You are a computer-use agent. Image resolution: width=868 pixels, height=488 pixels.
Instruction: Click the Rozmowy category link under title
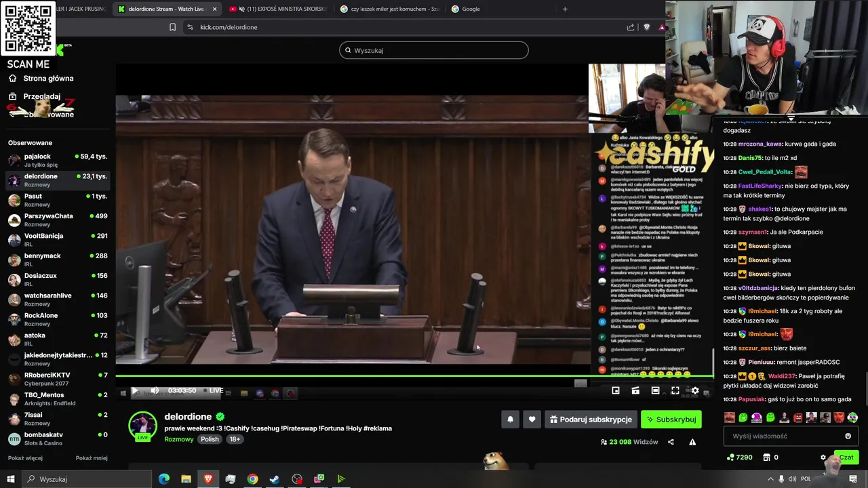pyautogui.click(x=178, y=439)
